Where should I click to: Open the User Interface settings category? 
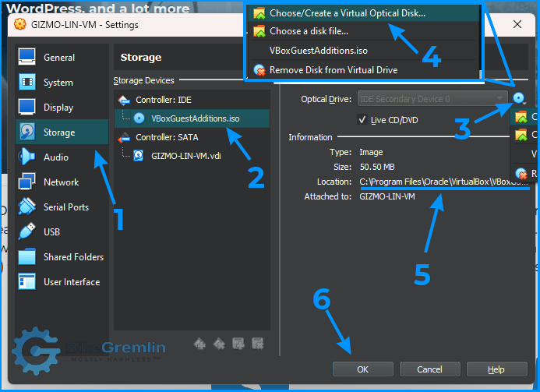click(x=62, y=282)
